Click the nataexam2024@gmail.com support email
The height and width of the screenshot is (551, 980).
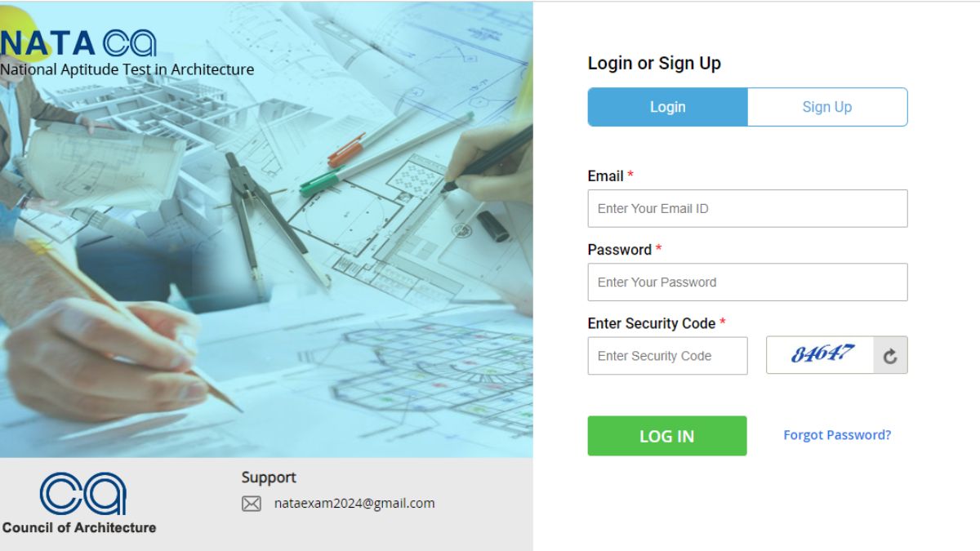[x=354, y=504]
